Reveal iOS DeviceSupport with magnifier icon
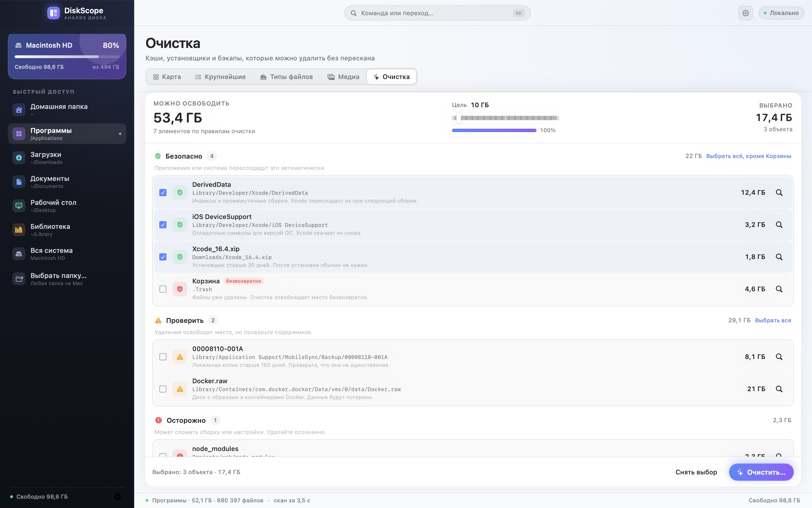 click(779, 225)
